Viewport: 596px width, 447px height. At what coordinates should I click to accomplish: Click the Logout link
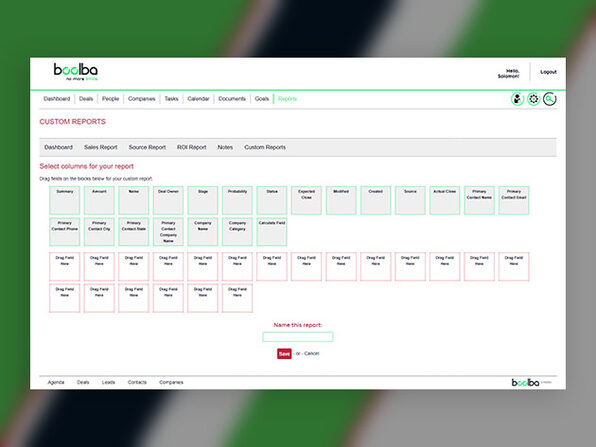548,72
